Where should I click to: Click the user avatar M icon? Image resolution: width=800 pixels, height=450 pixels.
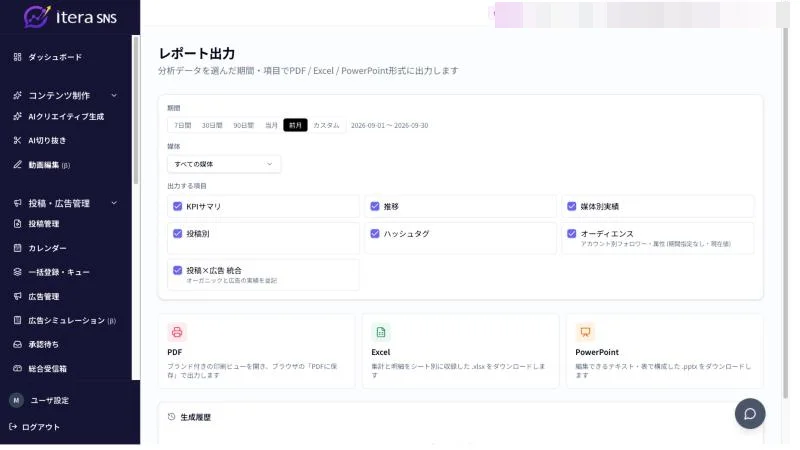16,401
